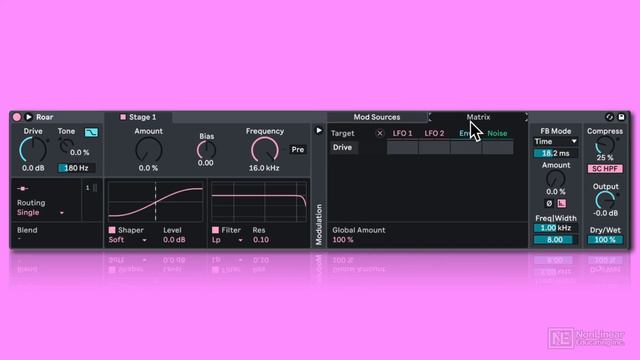Click the Drive LFO 2 matrix cell

434,148
